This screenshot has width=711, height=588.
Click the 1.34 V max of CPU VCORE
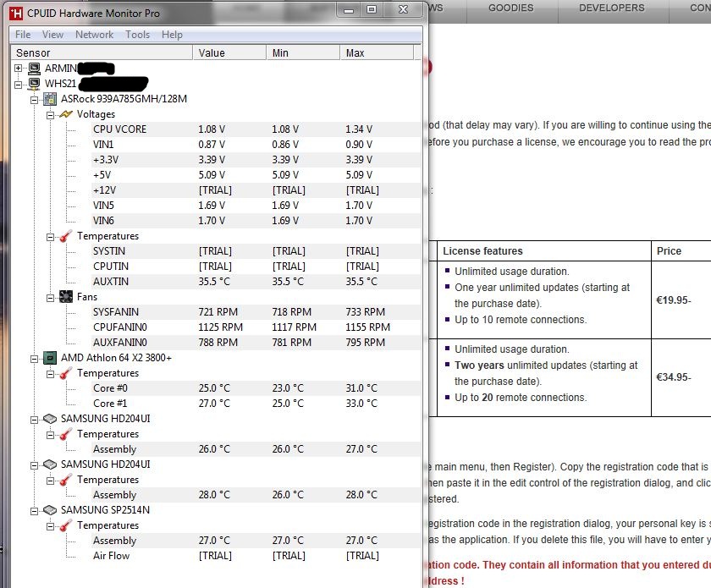coord(359,129)
